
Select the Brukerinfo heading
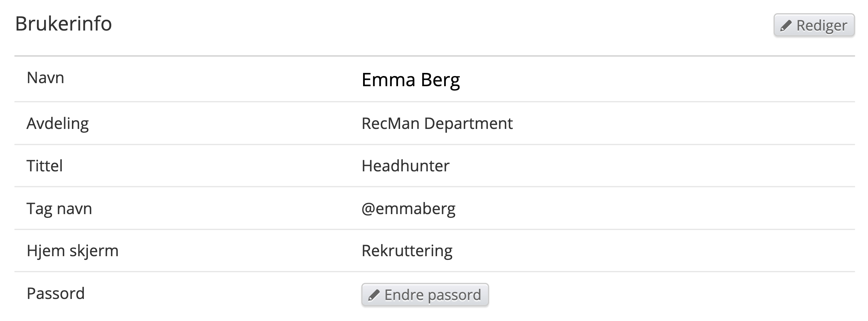pyautogui.click(x=63, y=24)
